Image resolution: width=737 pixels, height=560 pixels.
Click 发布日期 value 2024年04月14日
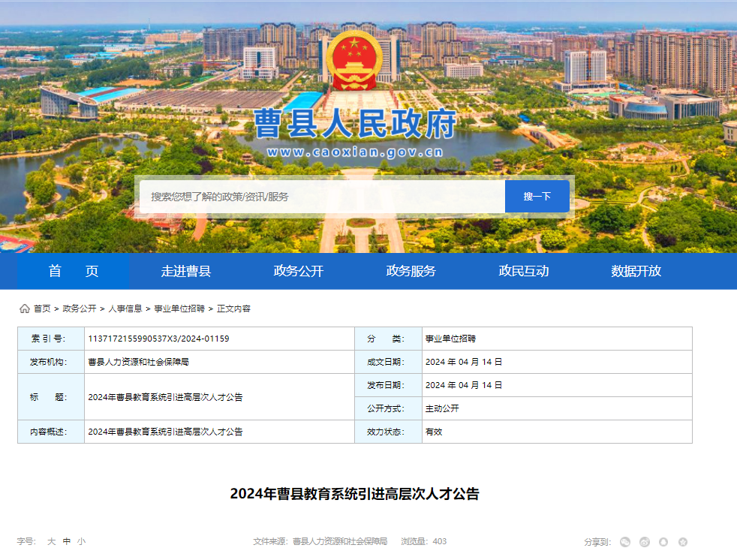click(x=464, y=385)
